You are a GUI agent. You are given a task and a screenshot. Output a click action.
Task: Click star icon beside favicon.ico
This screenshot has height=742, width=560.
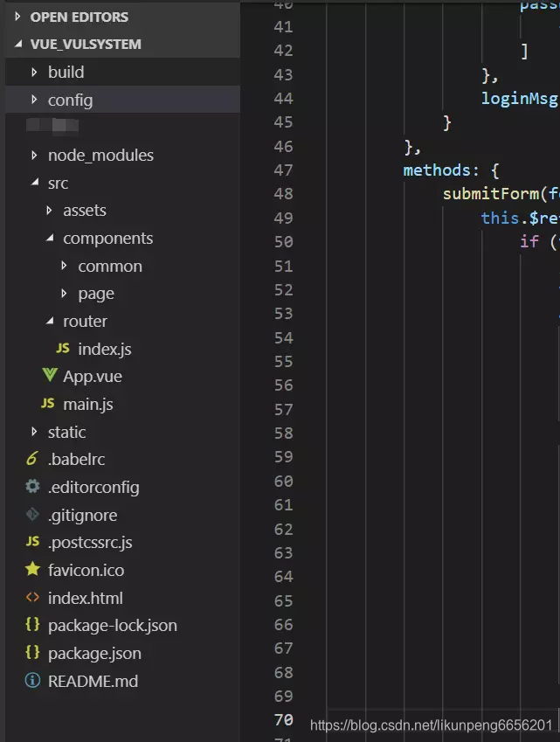tap(32, 569)
